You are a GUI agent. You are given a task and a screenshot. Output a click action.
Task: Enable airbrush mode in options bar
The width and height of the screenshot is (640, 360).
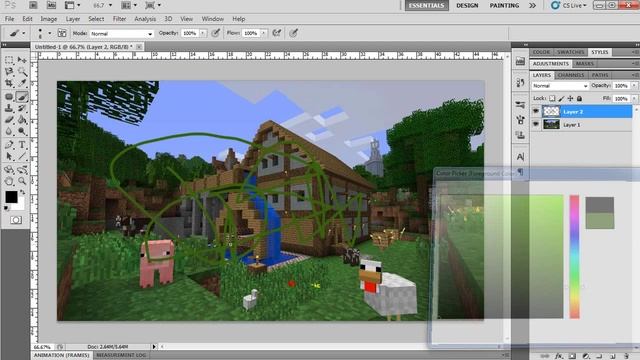pyautogui.click(x=276, y=33)
